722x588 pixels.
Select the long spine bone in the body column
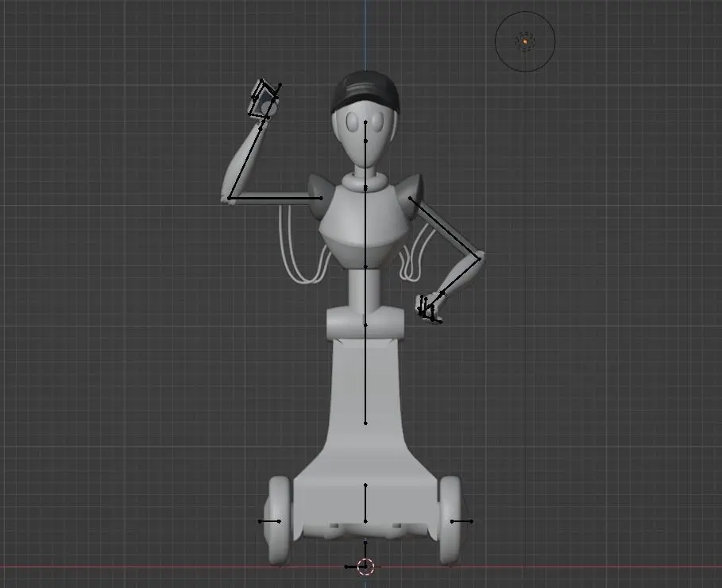click(365, 373)
